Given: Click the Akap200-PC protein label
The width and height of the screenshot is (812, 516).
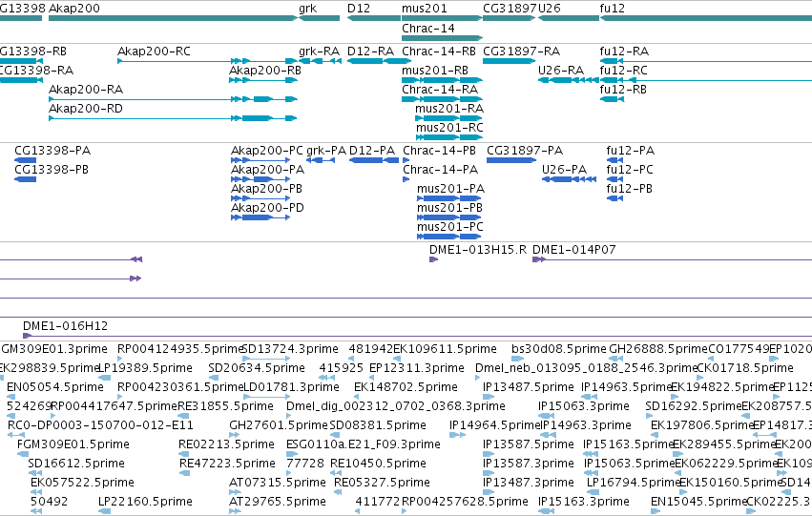Looking at the screenshot, I should click(x=267, y=151).
